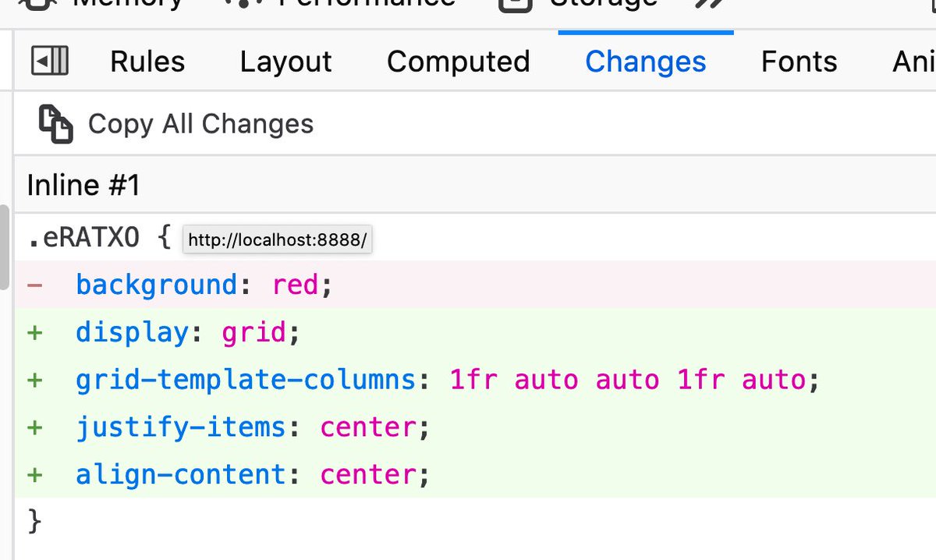Click the grid value of display
The image size is (936, 560).
[253, 333]
